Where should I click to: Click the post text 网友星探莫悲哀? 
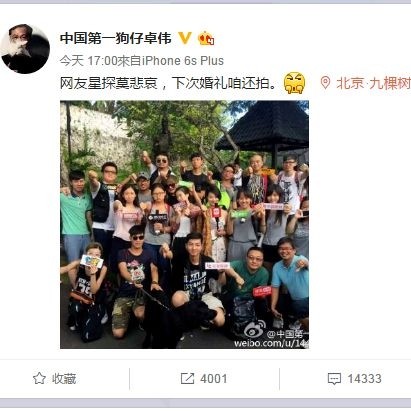pos(108,83)
